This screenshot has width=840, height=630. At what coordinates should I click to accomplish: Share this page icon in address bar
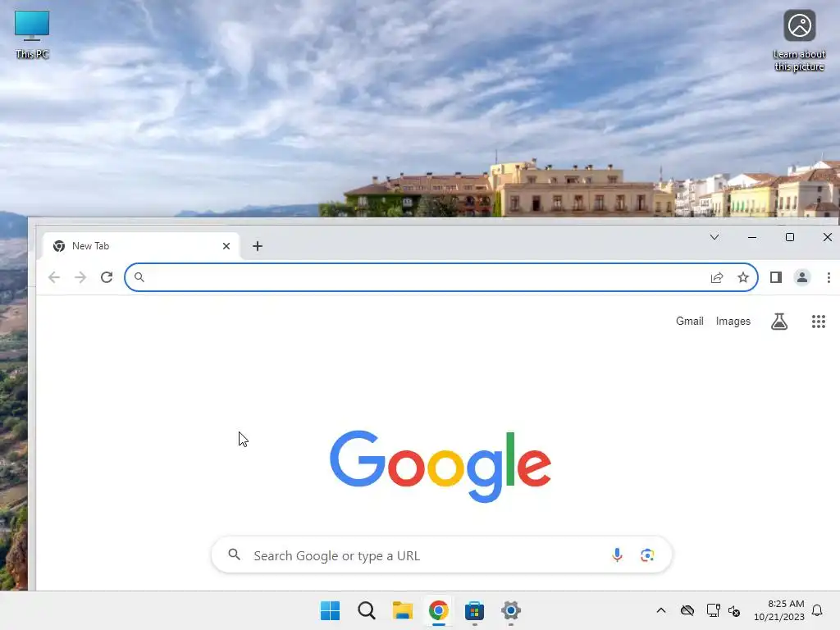click(x=717, y=277)
